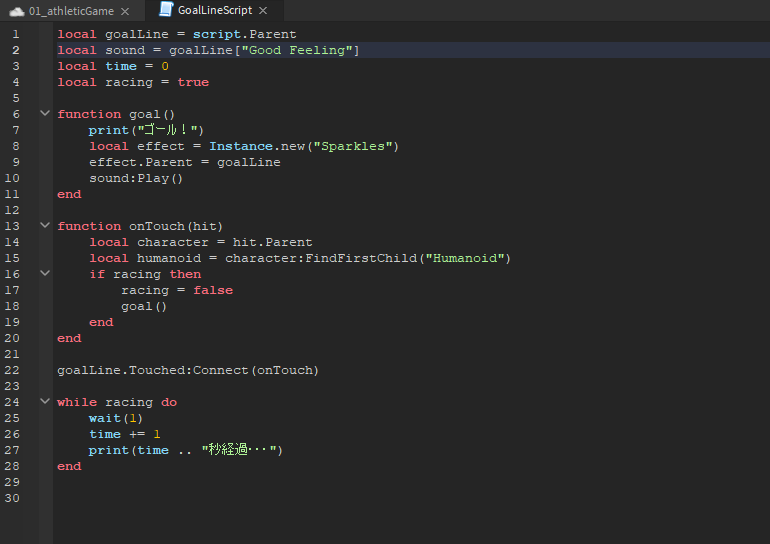Click line number 22 in the gutter

click(x=12, y=370)
